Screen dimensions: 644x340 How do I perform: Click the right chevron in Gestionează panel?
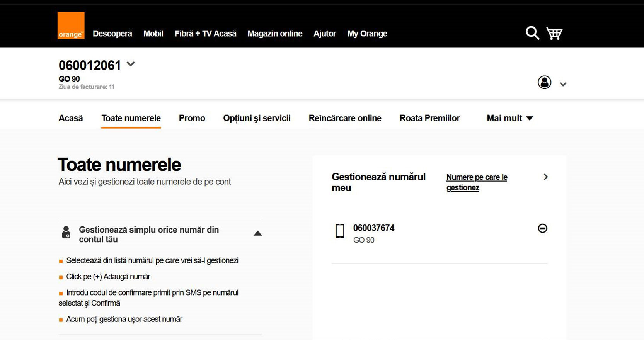tap(545, 177)
